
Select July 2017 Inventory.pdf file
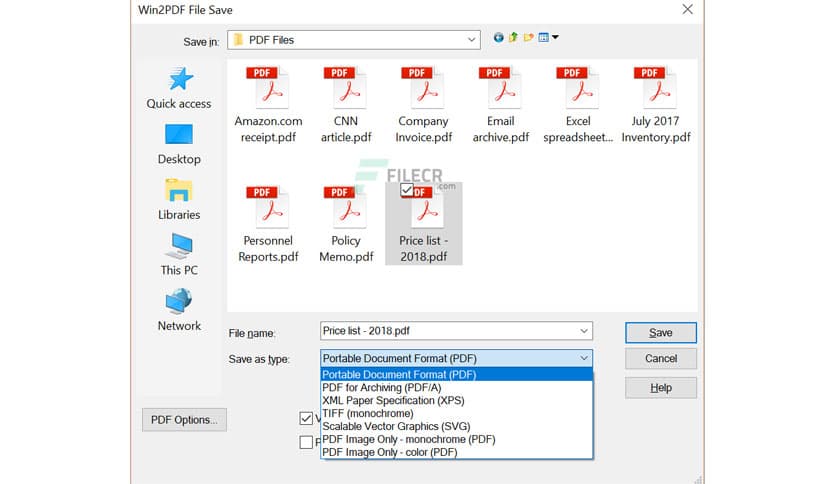656,105
